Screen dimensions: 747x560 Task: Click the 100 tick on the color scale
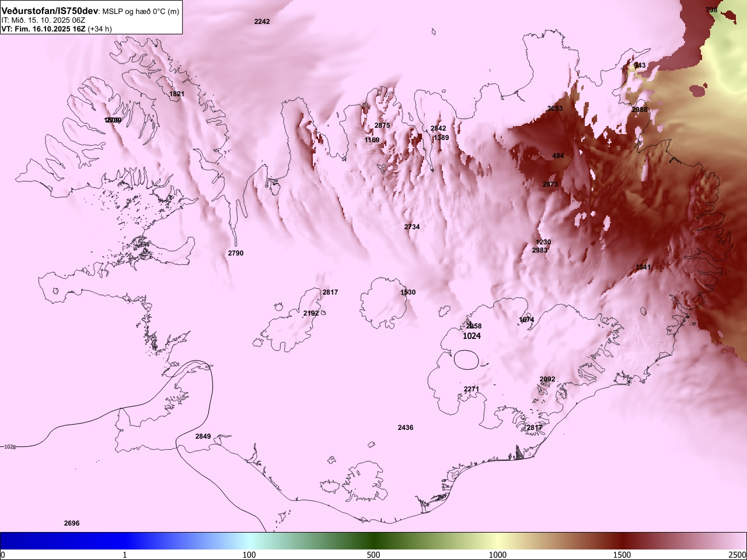click(249, 555)
